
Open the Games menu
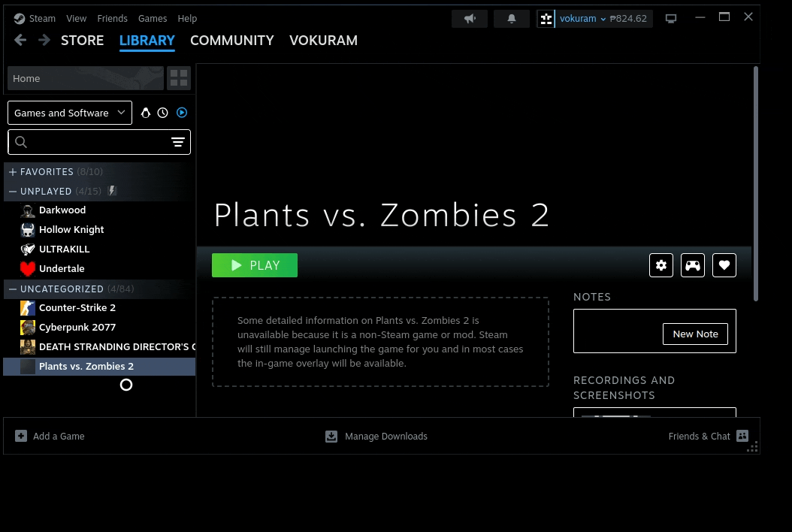(153, 19)
